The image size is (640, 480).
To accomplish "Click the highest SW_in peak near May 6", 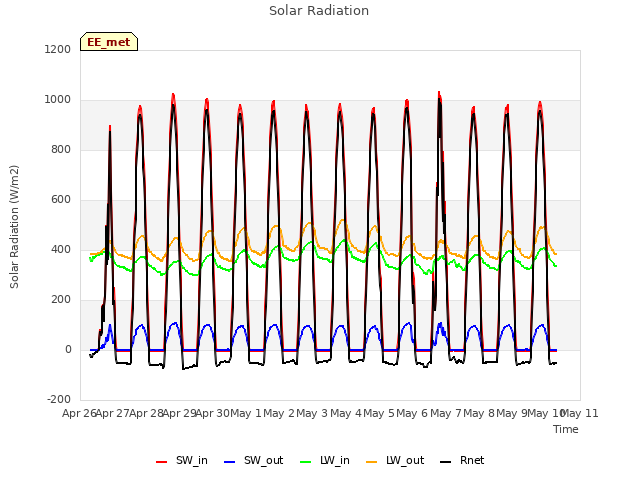I will (x=439, y=93).
